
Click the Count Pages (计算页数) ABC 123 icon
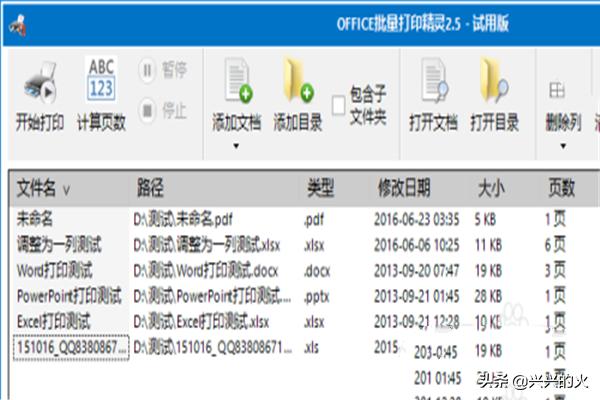pyautogui.click(x=101, y=80)
